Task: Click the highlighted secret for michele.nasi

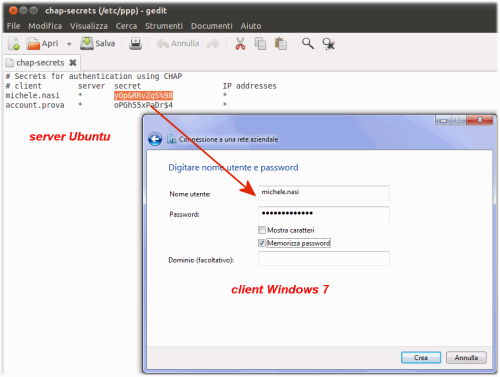Action: tap(143, 96)
